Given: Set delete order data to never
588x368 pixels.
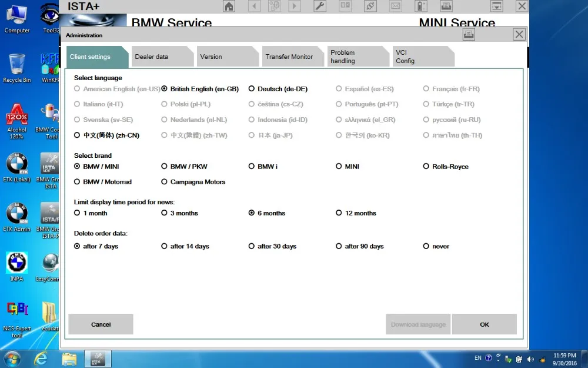Looking at the screenshot, I should tap(436, 246).
